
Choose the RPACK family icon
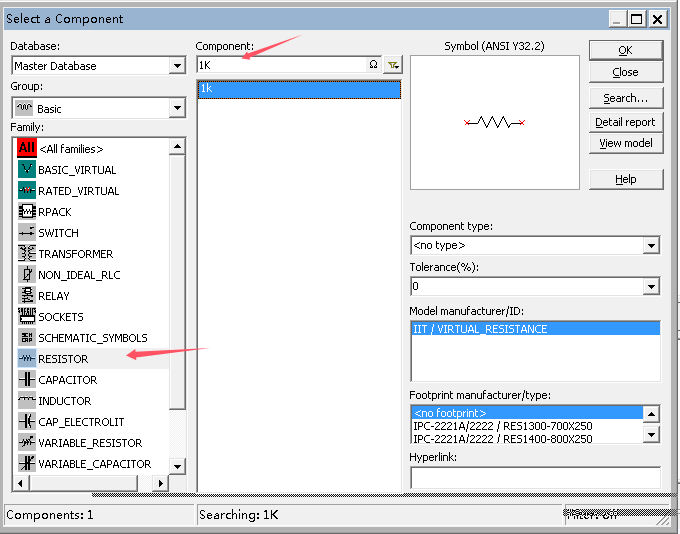[27, 212]
